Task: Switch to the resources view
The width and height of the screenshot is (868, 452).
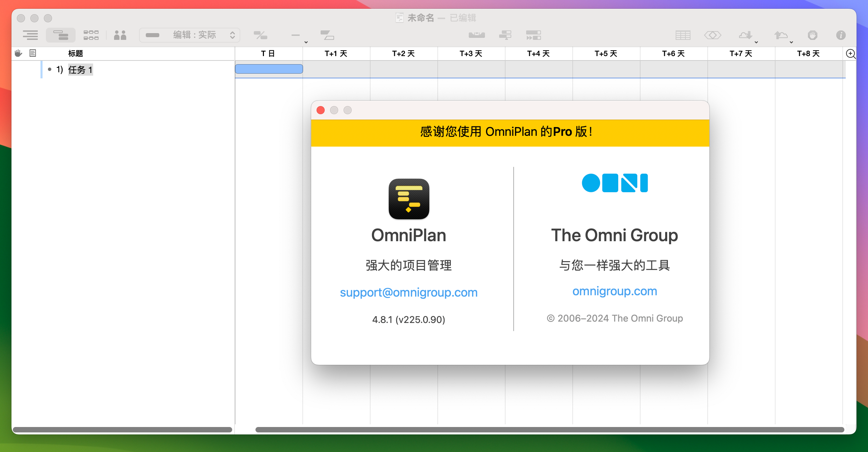Action: 120,35
